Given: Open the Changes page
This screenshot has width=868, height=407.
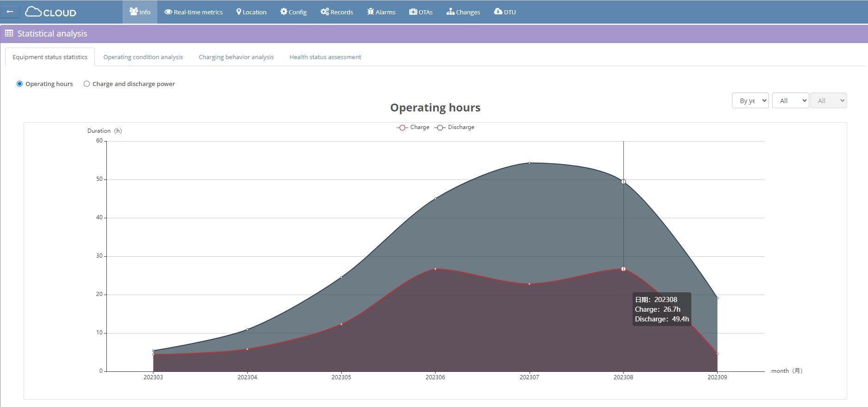Looking at the screenshot, I should 463,12.
